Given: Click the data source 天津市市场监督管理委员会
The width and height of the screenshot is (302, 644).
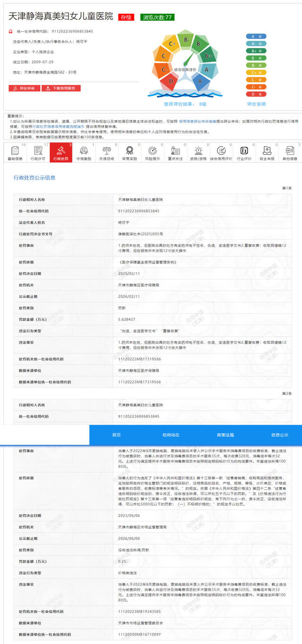Looking at the screenshot, I should 141,623.
